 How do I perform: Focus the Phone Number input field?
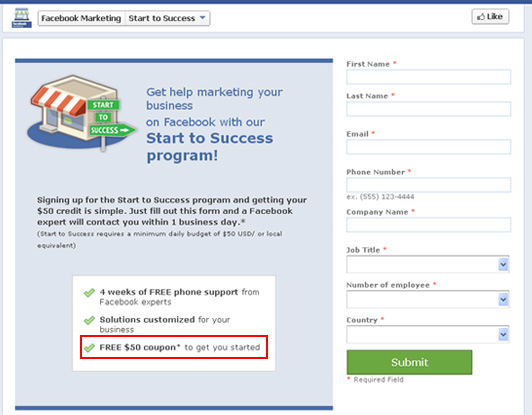point(429,185)
